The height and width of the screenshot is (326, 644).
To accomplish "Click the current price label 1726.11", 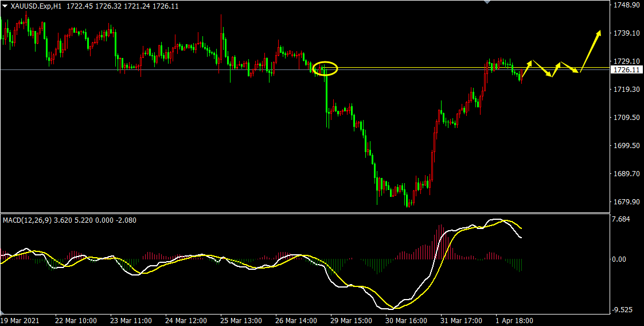I will pos(626,70).
